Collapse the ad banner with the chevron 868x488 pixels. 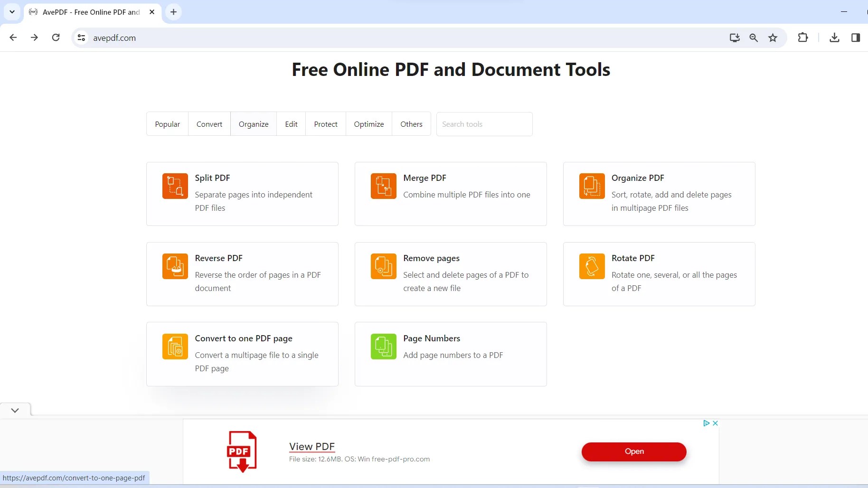pos(15,410)
